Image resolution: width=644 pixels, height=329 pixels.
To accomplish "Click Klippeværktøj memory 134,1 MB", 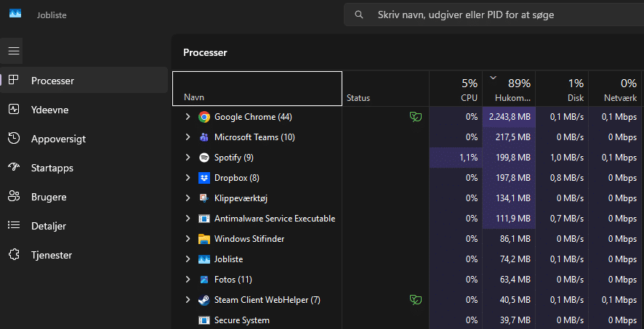I will pos(513,198).
